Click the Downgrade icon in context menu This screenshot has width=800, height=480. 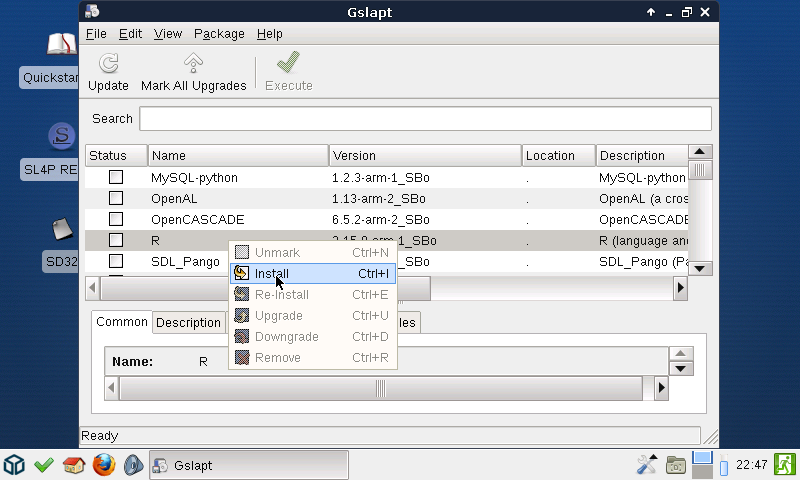coord(241,337)
